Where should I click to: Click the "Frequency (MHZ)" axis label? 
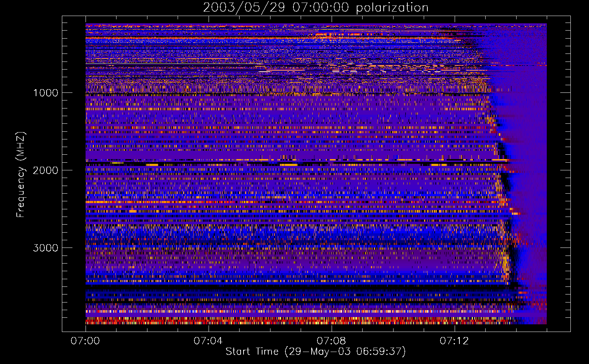point(21,175)
